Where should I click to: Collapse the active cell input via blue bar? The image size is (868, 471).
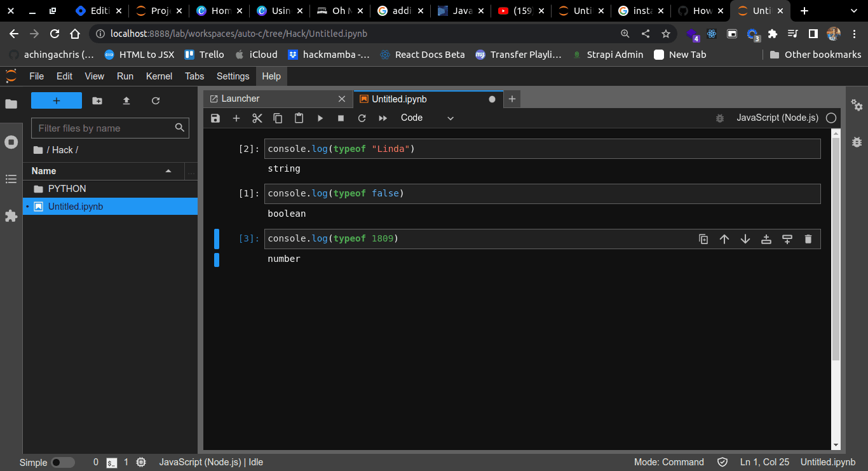(x=217, y=239)
